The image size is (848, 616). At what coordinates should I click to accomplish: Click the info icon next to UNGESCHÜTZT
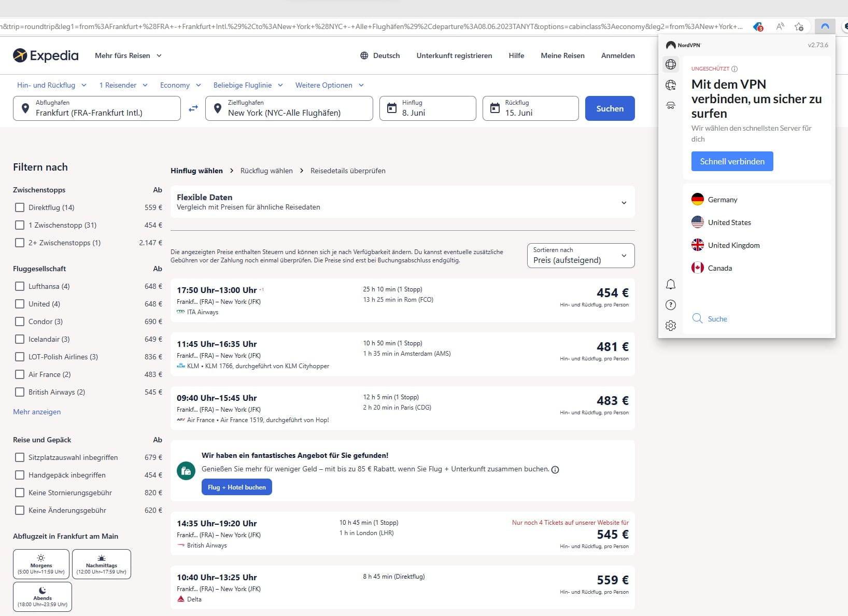pos(734,68)
